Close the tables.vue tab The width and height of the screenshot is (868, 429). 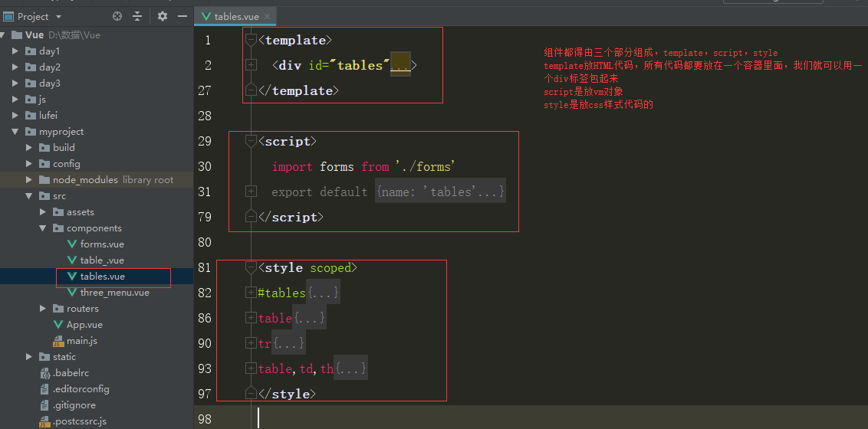(268, 17)
